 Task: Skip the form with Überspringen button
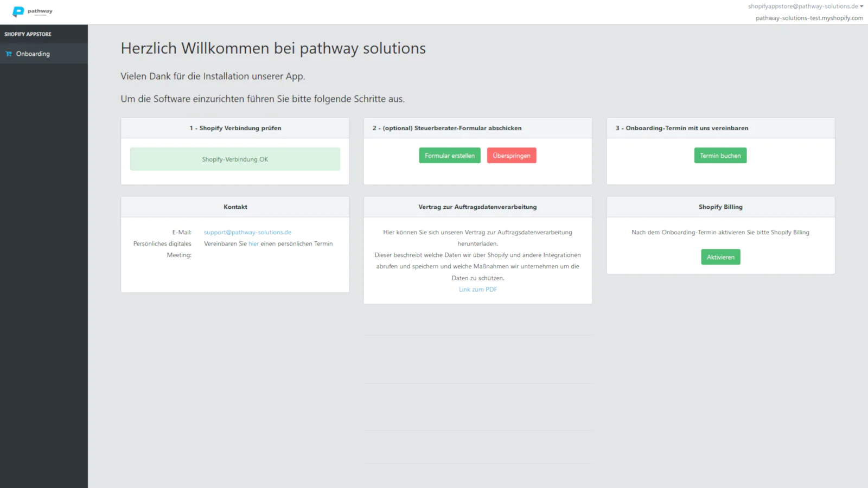tap(512, 156)
